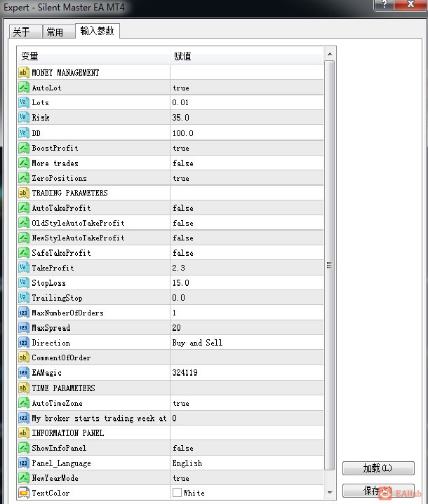The height and width of the screenshot is (504, 428).
Task: Click the Lots value 0.01
Action: pos(180,102)
